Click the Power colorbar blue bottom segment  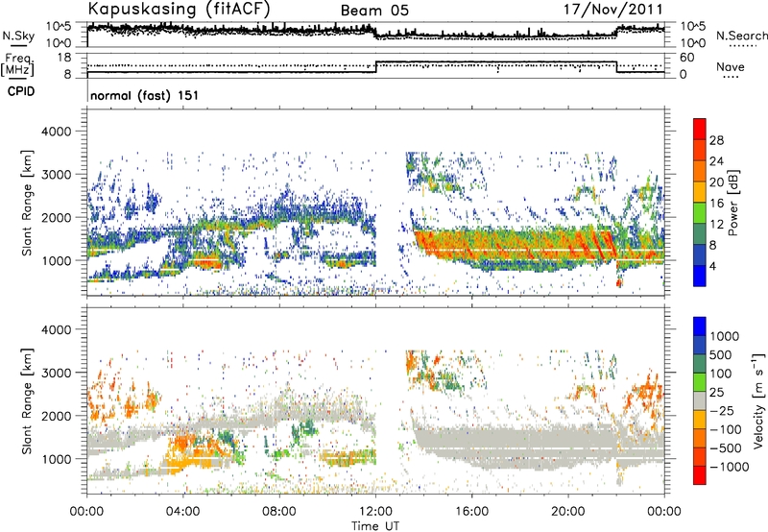tap(700, 277)
